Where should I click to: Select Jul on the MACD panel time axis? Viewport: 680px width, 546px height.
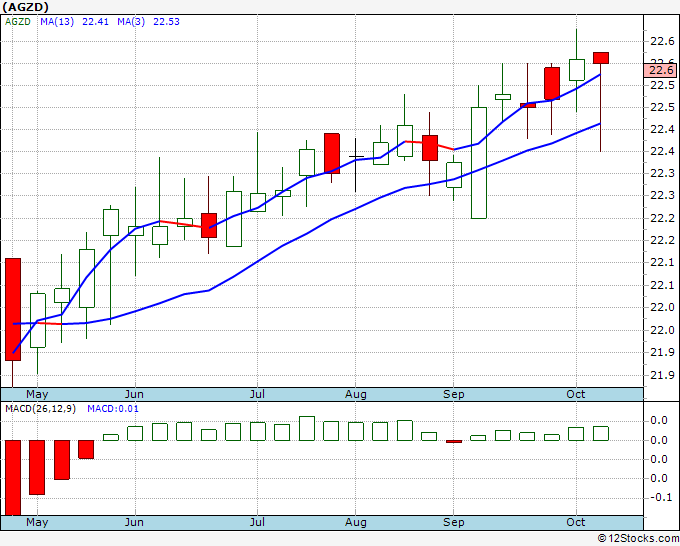[257, 522]
